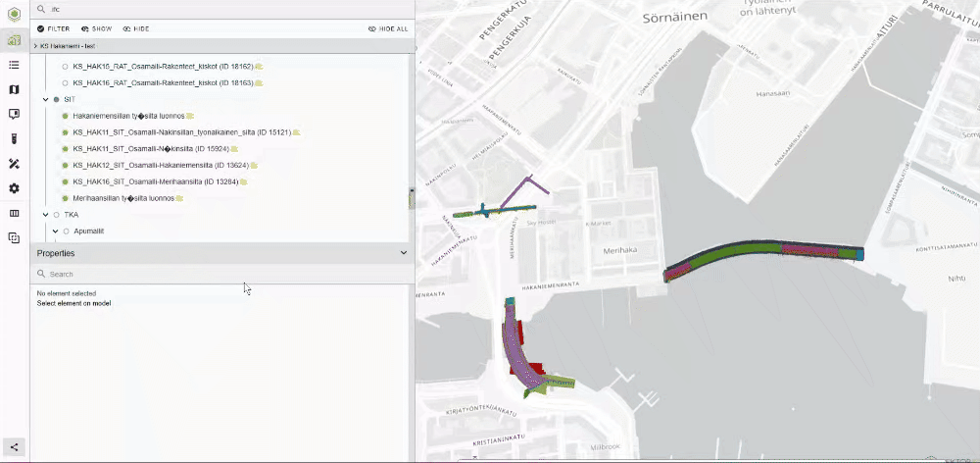Screen dimensions: 980x463
Task: Open the settings gear in sidebar
Action: [x=14, y=188]
